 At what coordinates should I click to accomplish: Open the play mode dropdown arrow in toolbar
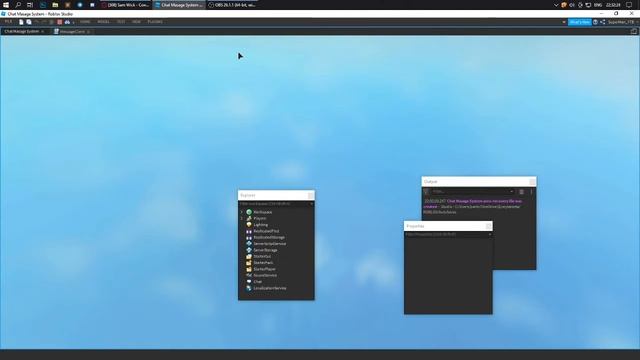point(73,22)
